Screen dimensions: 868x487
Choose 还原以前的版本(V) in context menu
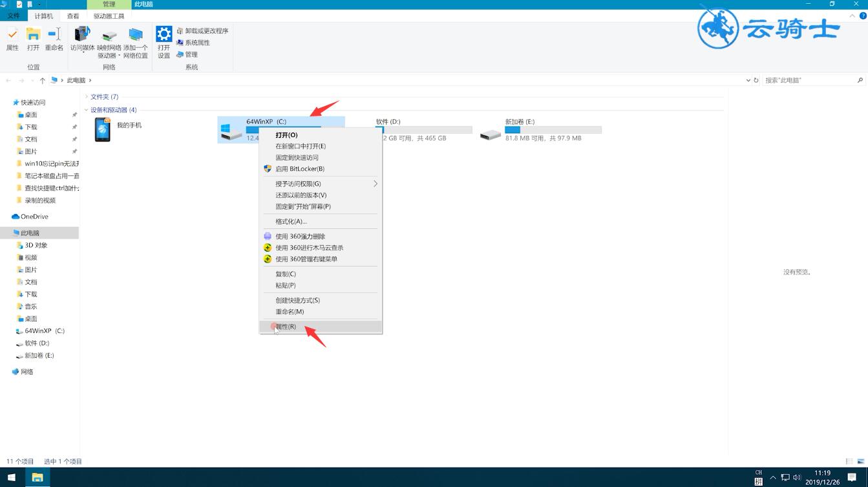click(x=321, y=195)
